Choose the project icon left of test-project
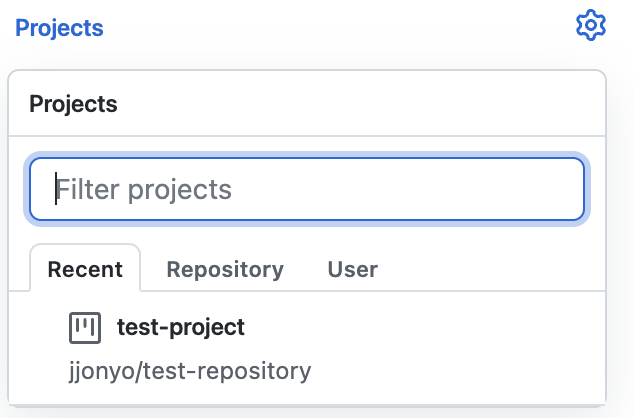The height and width of the screenshot is (418, 634). (85, 327)
